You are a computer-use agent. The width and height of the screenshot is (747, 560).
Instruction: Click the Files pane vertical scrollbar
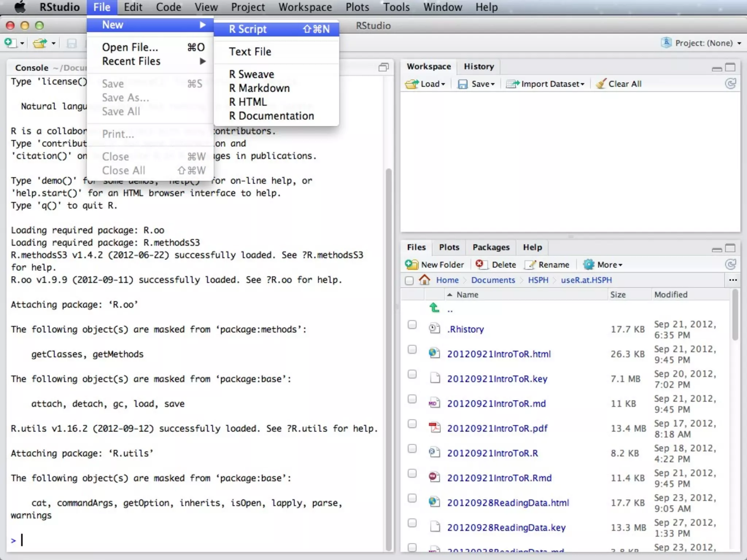pyautogui.click(x=735, y=314)
